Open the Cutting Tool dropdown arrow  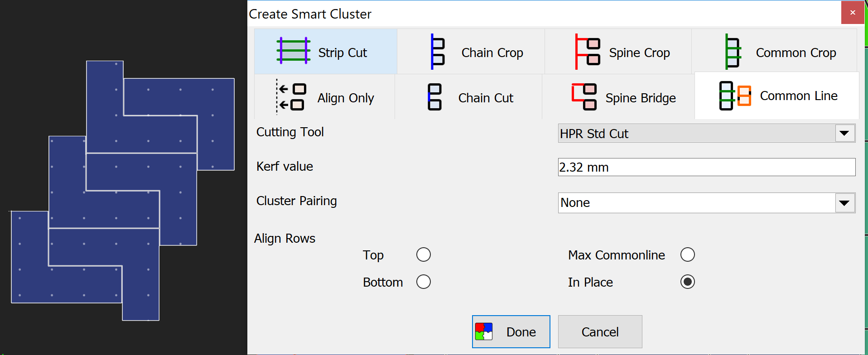coord(844,134)
